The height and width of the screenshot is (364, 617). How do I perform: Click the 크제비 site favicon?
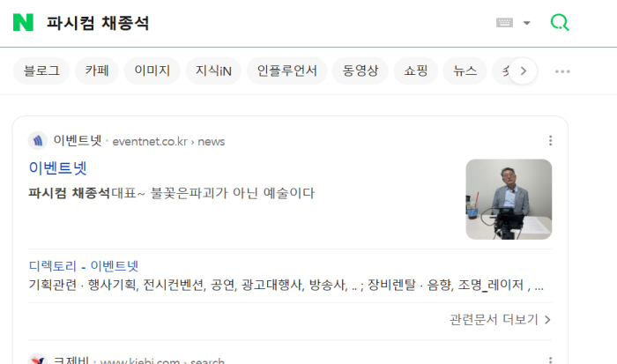[x=38, y=360]
